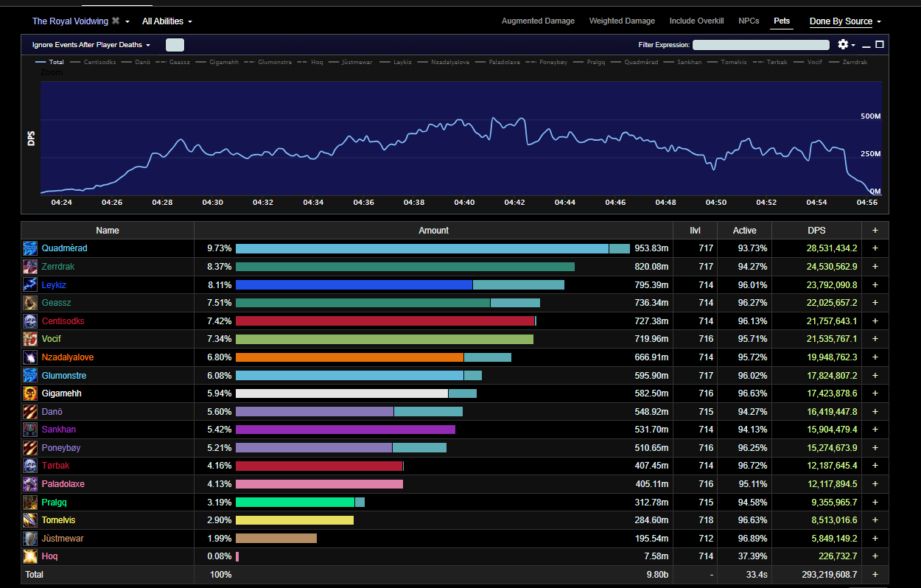Screen dimensions: 921x588
Task: Click the Filter Expression input field
Action: (x=760, y=45)
